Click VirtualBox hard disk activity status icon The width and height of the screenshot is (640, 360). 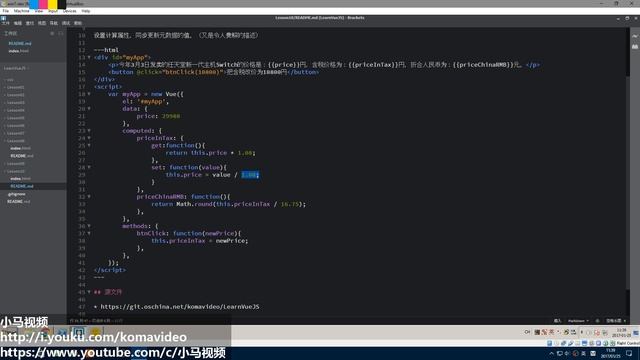pos(550,343)
